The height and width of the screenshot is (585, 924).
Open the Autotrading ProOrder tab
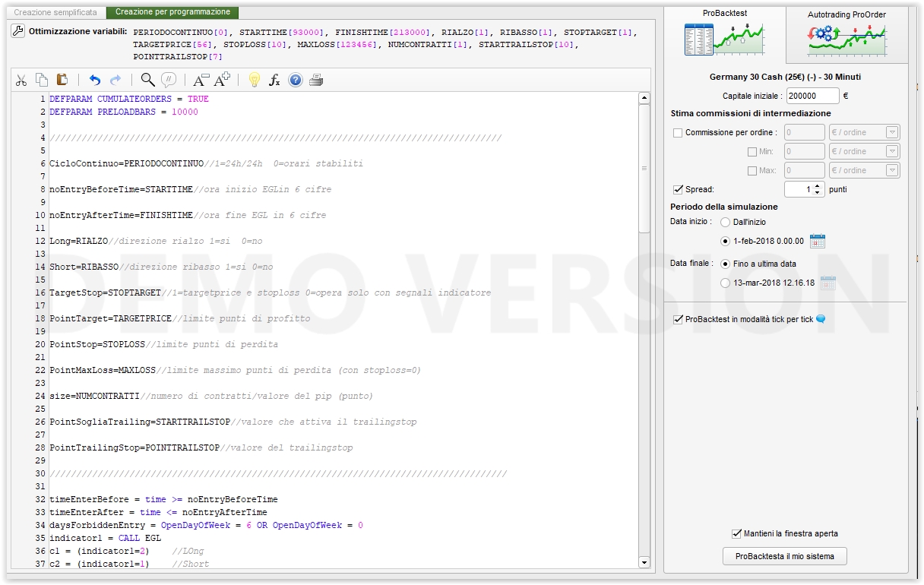[x=847, y=34]
